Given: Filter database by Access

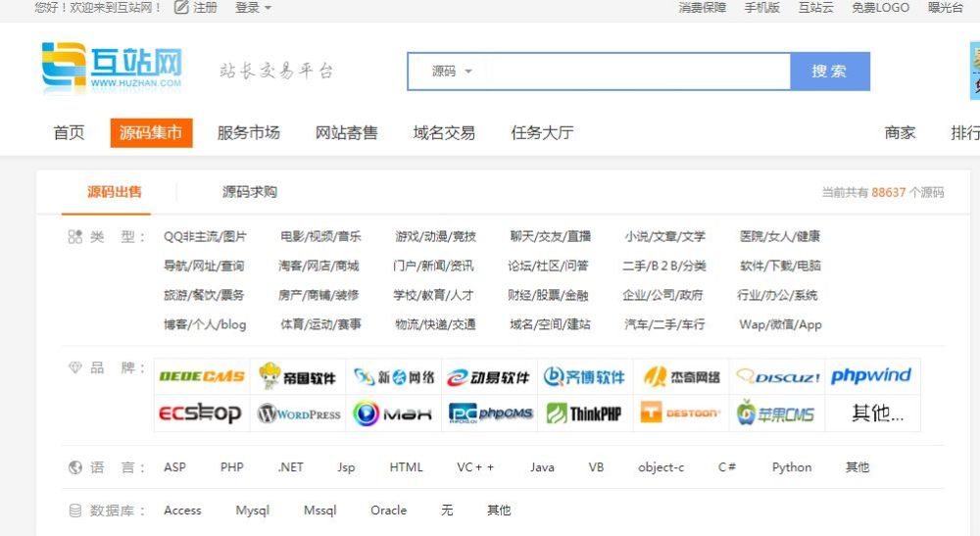Looking at the screenshot, I should 182,511.
